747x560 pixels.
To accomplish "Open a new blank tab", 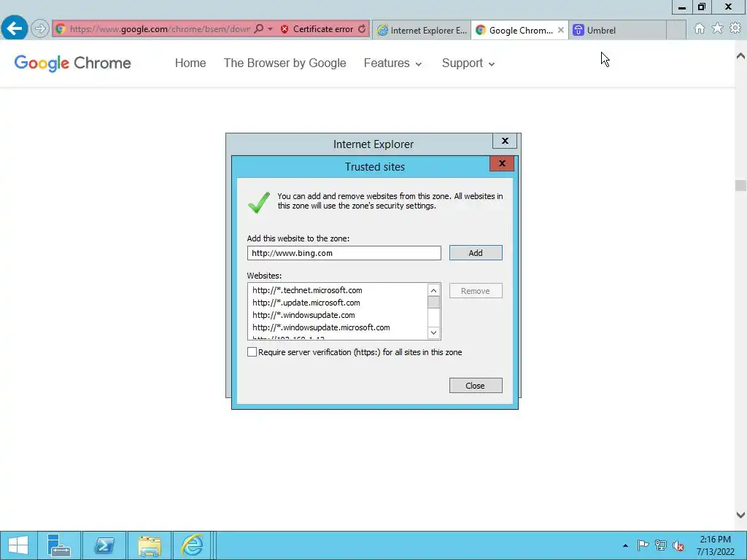I will (676, 30).
